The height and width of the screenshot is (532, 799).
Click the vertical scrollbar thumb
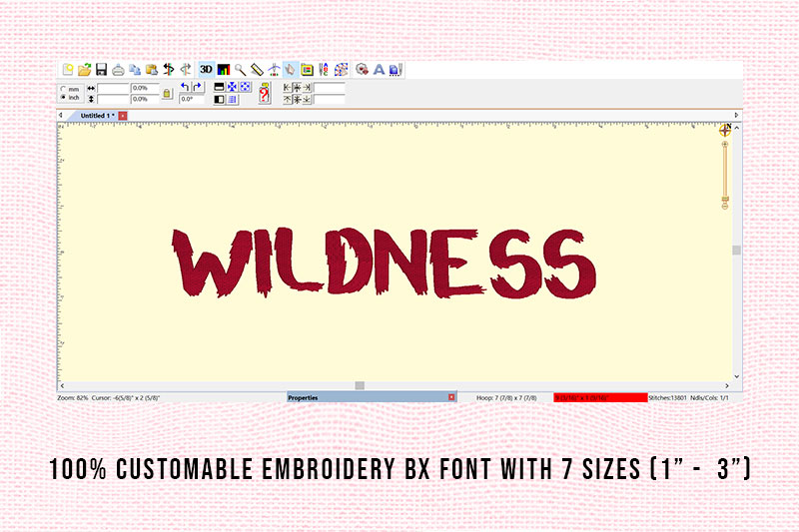(x=736, y=250)
